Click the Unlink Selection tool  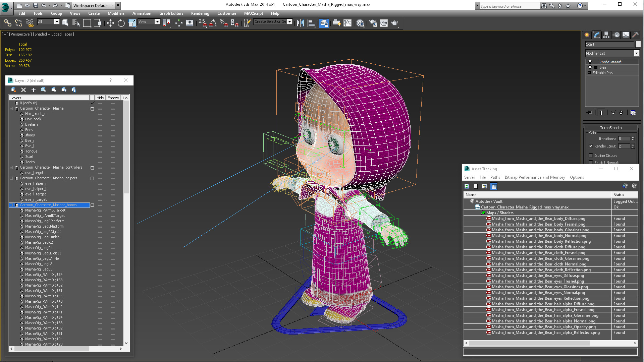19,23
